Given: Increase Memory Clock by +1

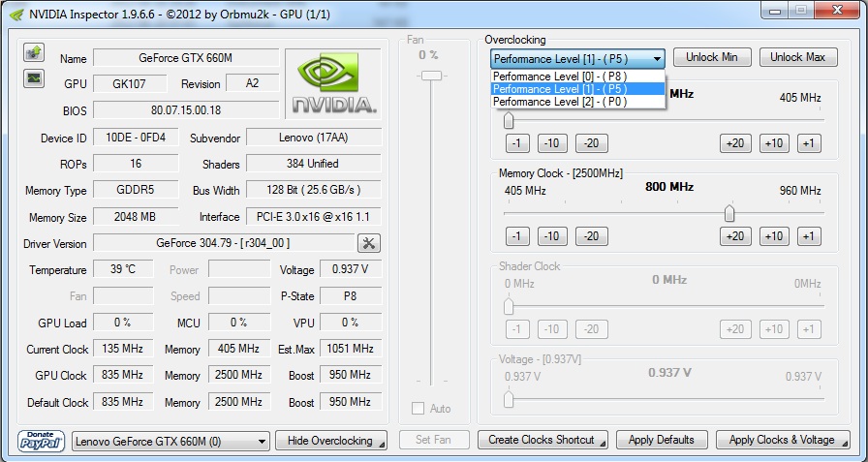Looking at the screenshot, I should (x=809, y=236).
